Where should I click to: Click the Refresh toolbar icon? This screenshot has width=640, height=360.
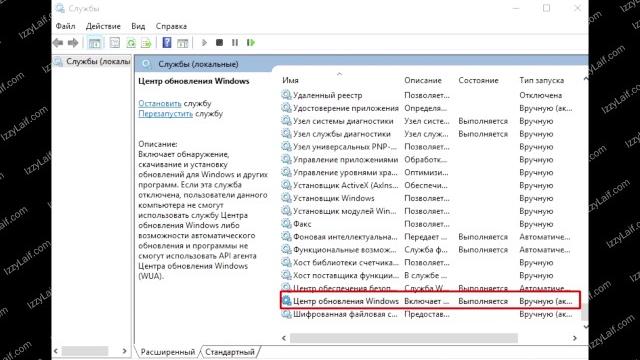click(131, 42)
